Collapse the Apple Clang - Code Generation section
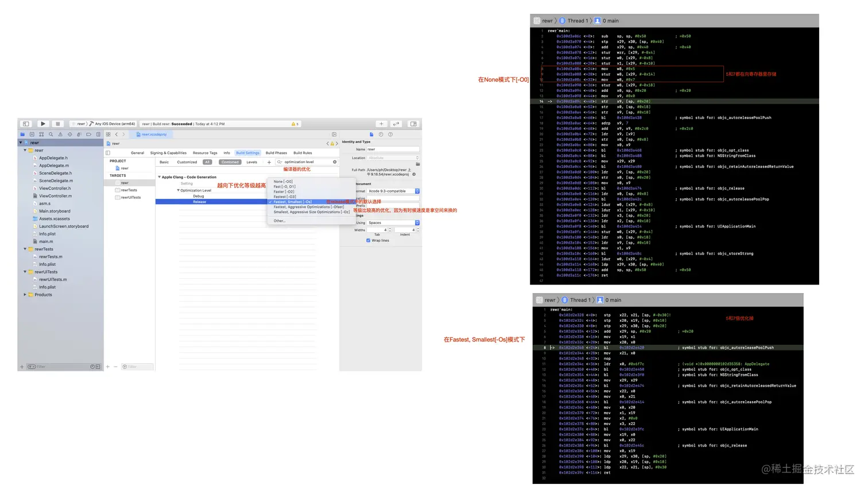Viewport: 868px width, 489px height. 160,177
